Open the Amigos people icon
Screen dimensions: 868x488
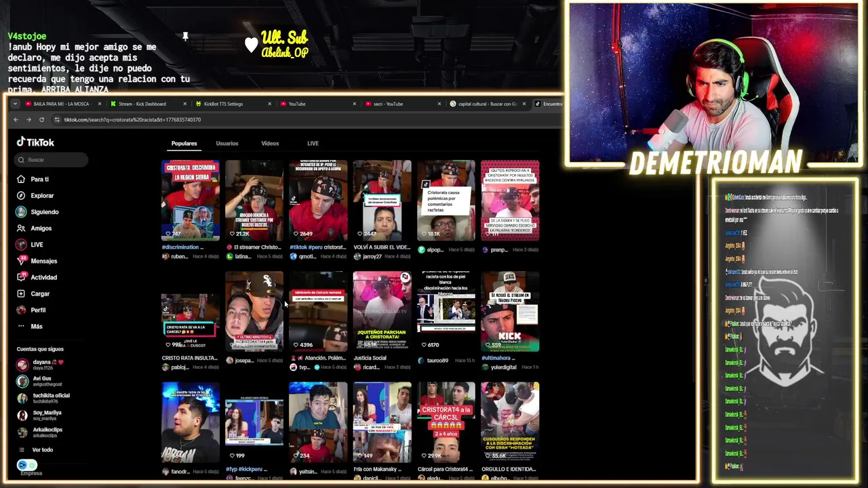click(21, 228)
